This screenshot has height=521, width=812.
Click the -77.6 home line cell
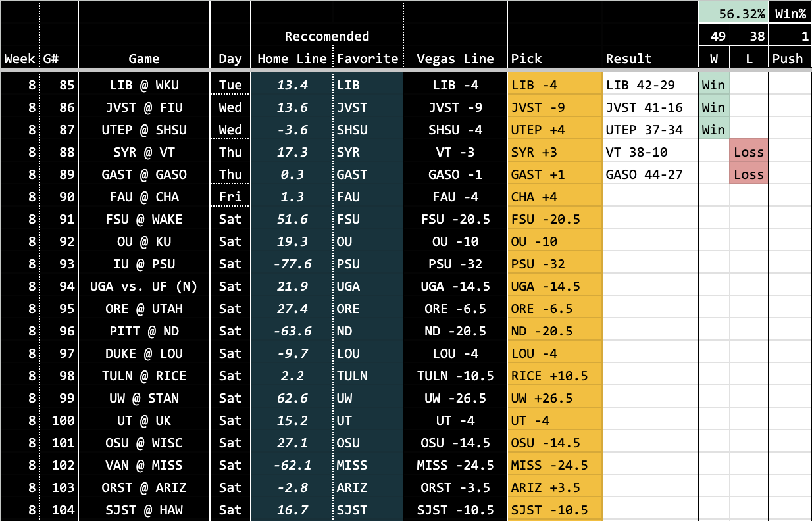click(292, 264)
